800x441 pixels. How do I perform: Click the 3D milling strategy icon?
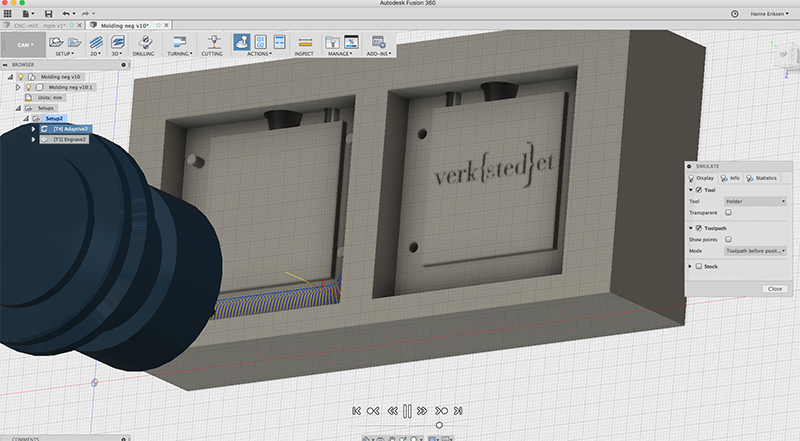click(x=118, y=42)
